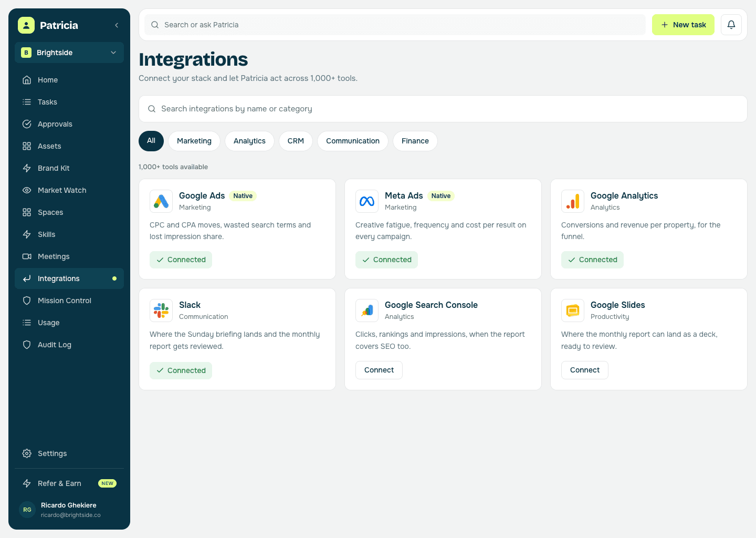Show Finance integrations

pyautogui.click(x=415, y=141)
